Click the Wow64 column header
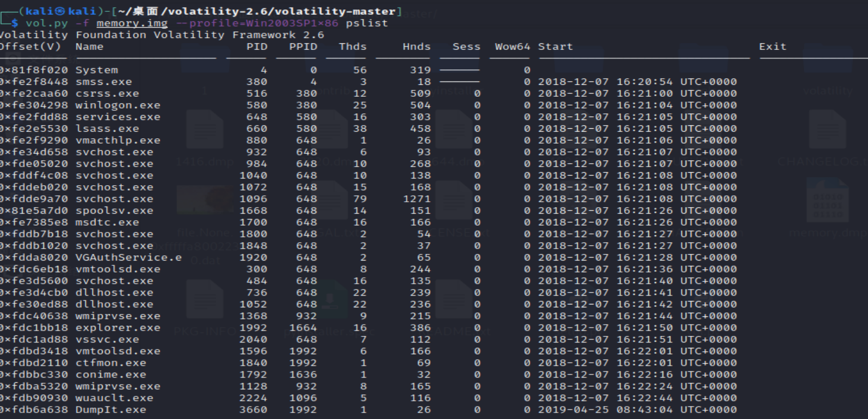 click(512, 46)
